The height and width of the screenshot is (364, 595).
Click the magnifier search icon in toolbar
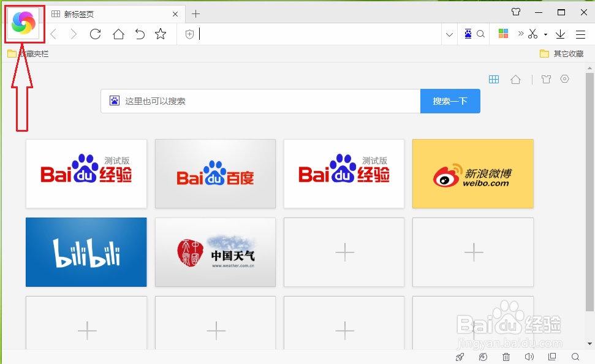480,34
